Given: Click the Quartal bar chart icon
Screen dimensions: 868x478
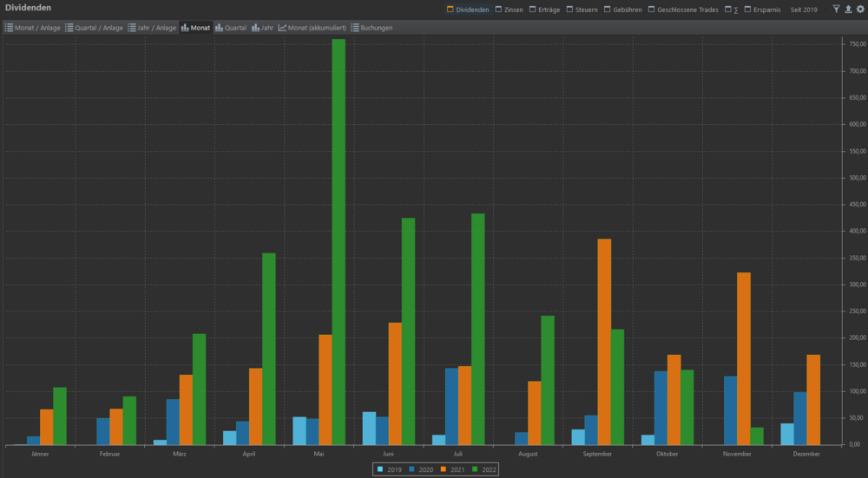Looking at the screenshot, I should [220, 28].
